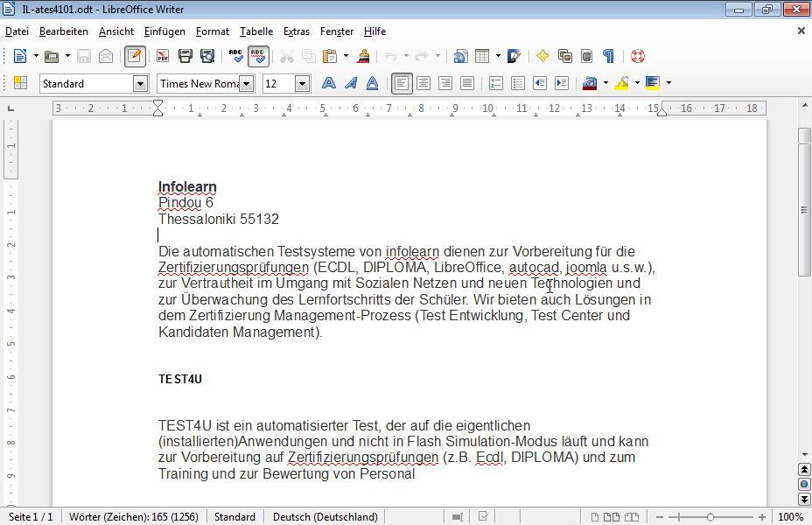Open the Tabelle menu
812x525 pixels.
[256, 31]
